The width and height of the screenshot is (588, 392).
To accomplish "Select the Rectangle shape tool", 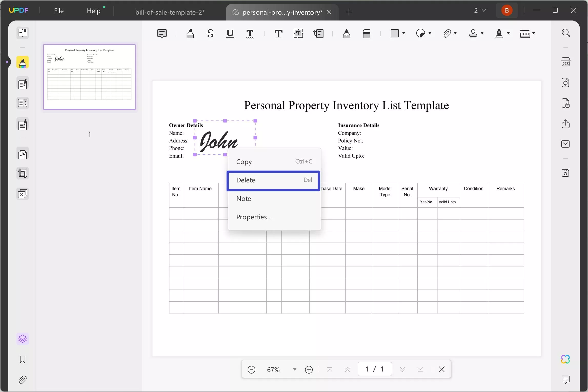I will coord(395,33).
